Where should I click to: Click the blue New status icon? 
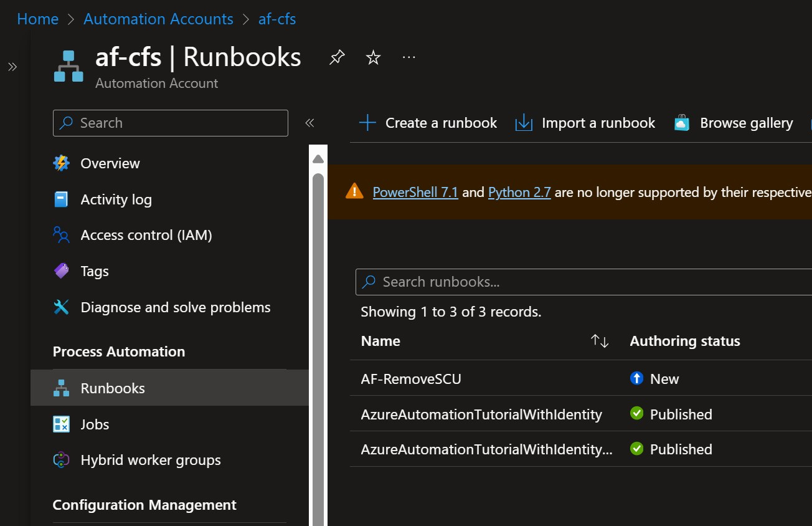(636, 378)
